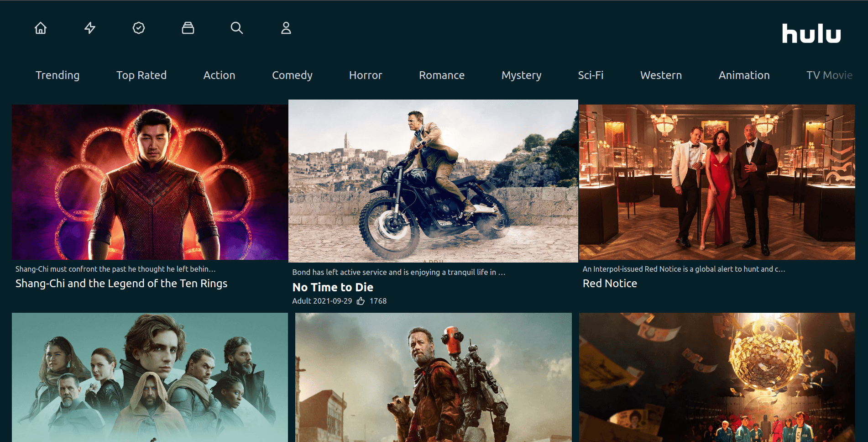Open the Finch robot and dog thumbnail
The width and height of the screenshot is (868, 442).
point(433,377)
